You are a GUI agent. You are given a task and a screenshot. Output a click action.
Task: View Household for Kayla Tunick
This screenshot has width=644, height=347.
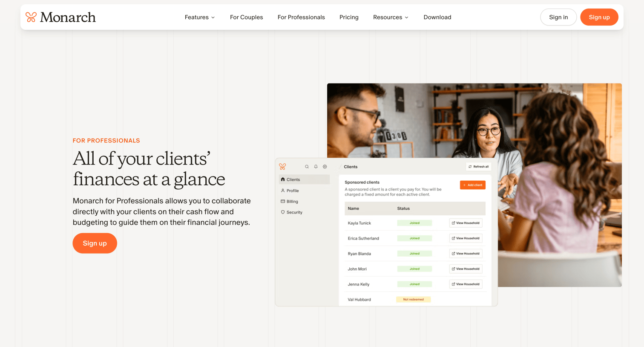466,223
